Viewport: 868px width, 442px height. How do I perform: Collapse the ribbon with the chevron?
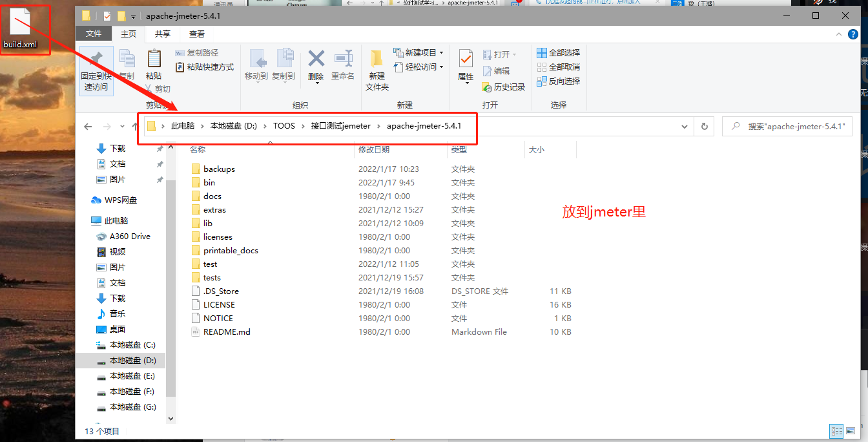point(838,34)
